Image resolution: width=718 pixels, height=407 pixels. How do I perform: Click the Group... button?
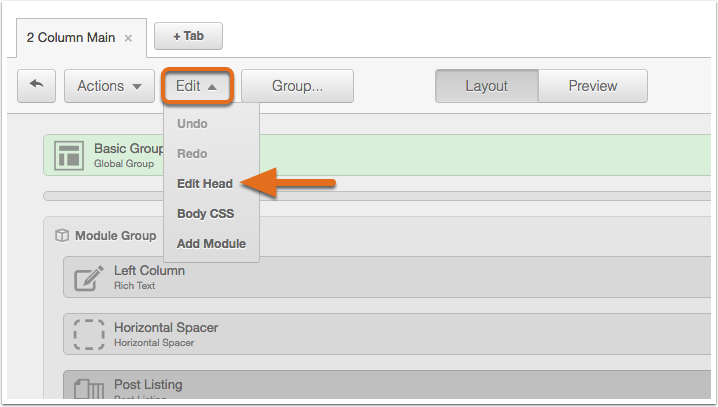(x=297, y=86)
